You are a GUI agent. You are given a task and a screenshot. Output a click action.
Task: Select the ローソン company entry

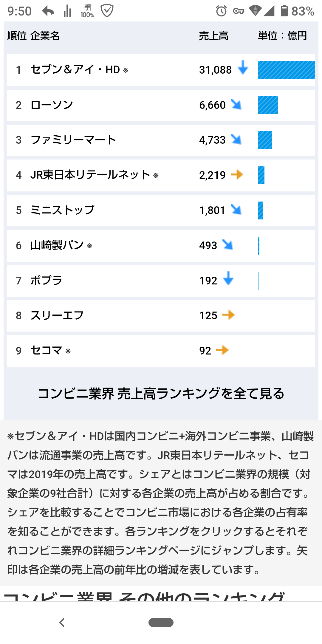click(x=161, y=105)
